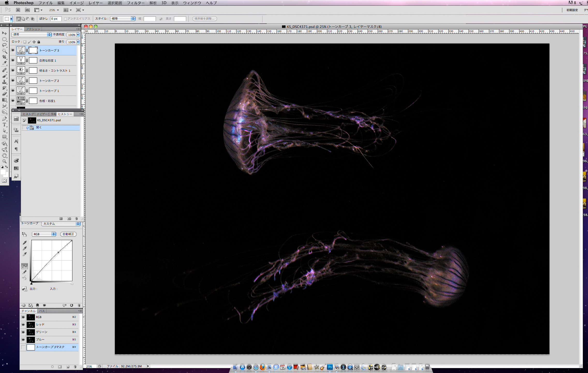Click the on-image adjustment tool in Curves panel
This screenshot has width=588, height=373.
point(24,234)
